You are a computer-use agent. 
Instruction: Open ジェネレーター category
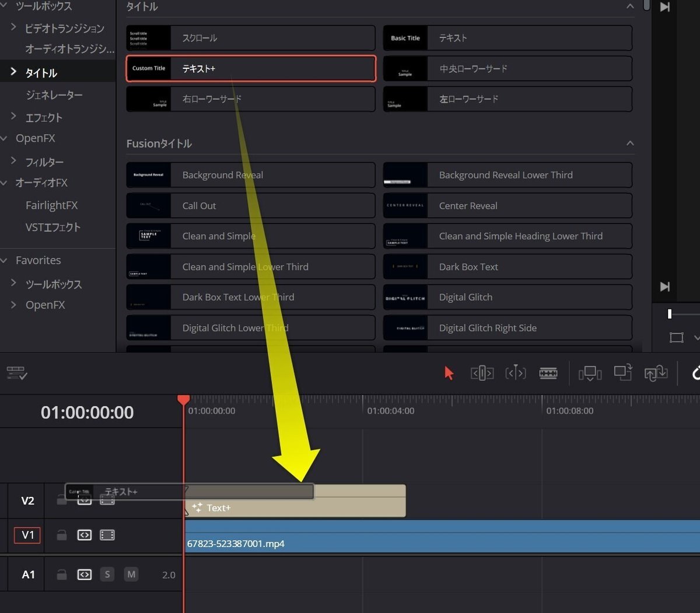pos(54,94)
